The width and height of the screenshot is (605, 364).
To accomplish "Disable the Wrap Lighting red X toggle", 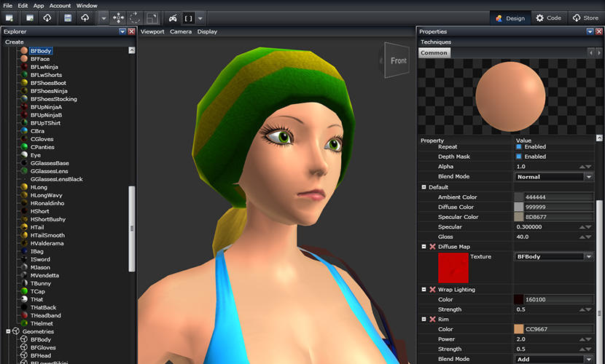I will 432,290.
